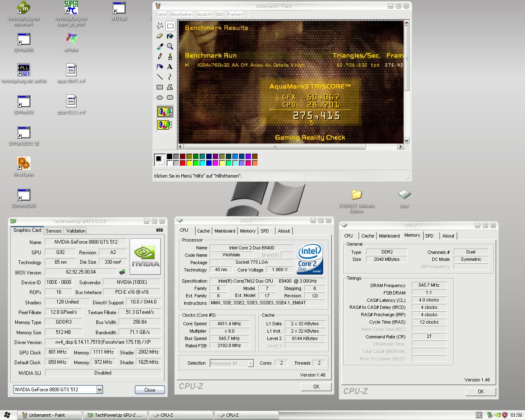Select the free-form select tool in Paint
This screenshot has height=420, width=525.
(x=160, y=26)
